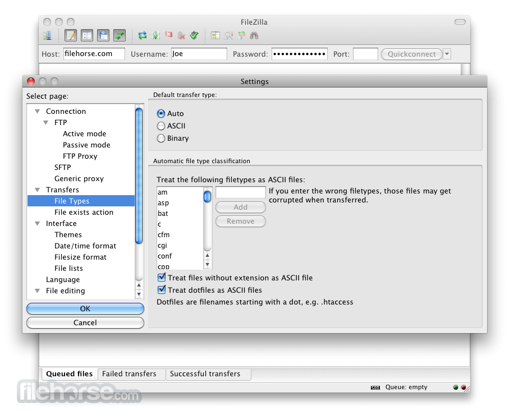Click the green status indicator light
This screenshot has height=420, width=514.
point(456,387)
